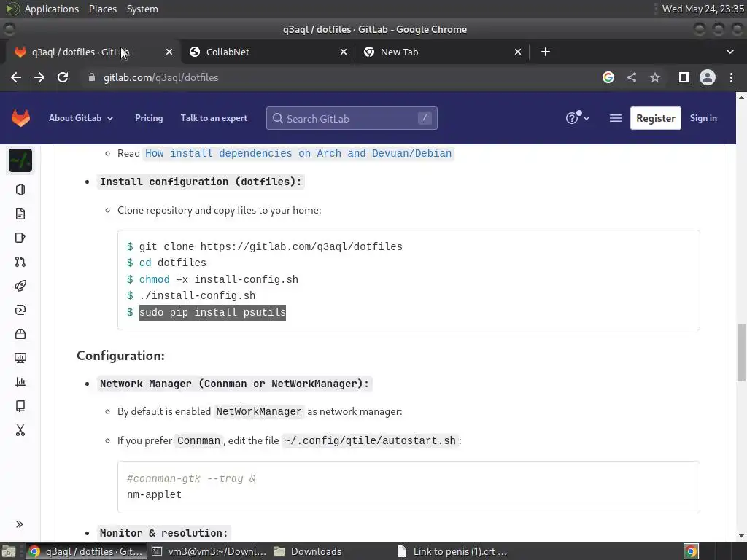Open Project information sidebar icon
Viewport: 747px width, 560px height.
[x=20, y=190]
